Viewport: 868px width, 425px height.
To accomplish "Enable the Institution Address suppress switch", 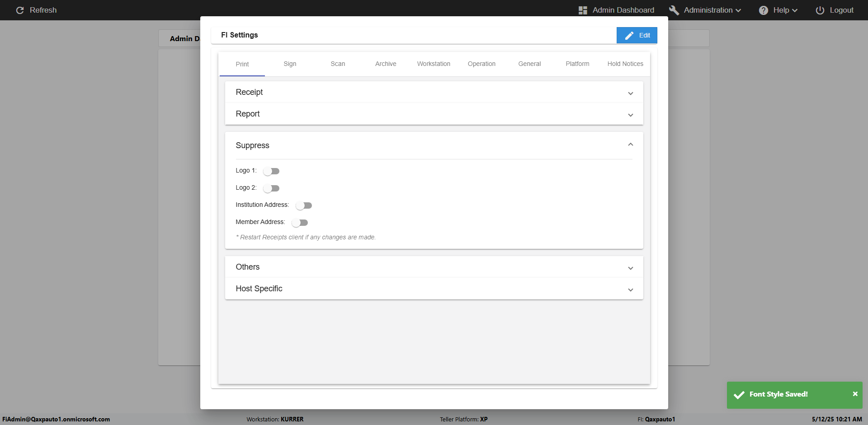I will pos(304,205).
